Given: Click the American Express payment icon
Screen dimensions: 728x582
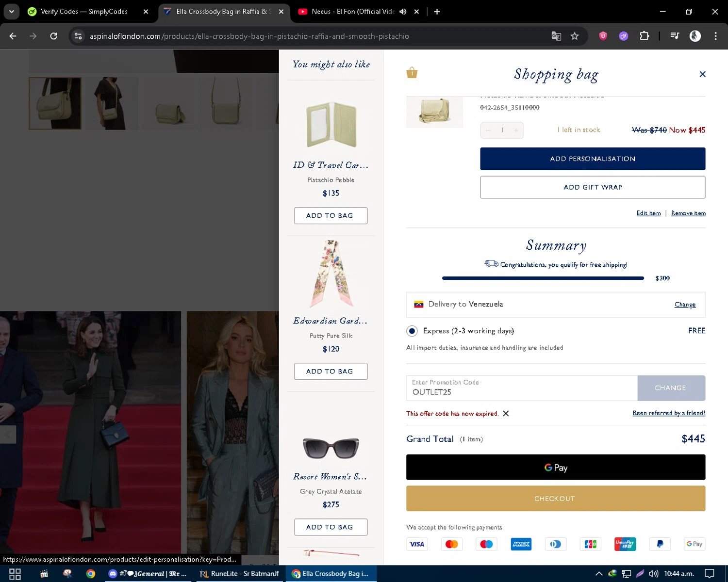Looking at the screenshot, I should point(521,544).
